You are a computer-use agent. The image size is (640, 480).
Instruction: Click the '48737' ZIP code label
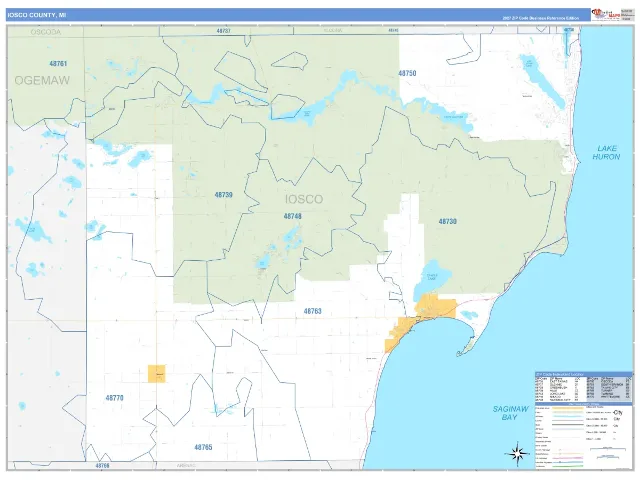coord(223,31)
